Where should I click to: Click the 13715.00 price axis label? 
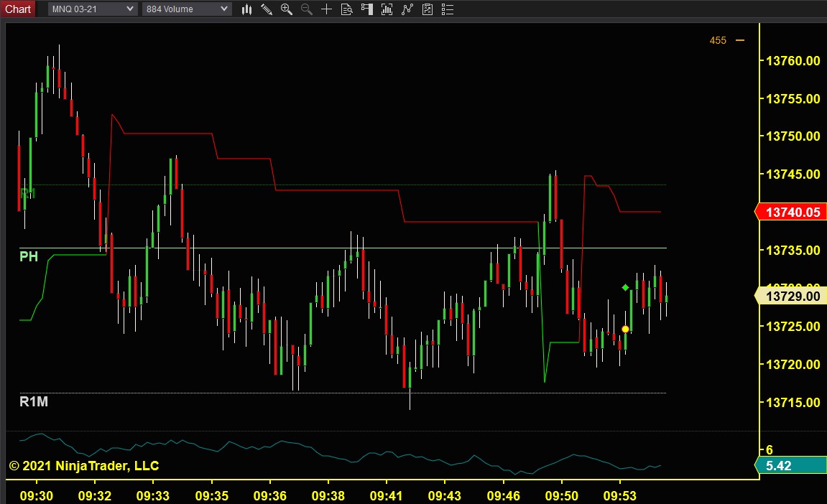793,402
